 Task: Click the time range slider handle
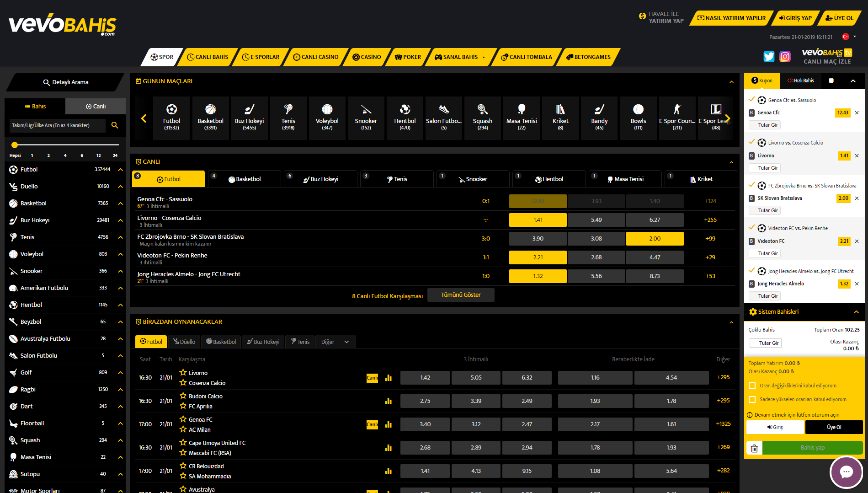click(x=15, y=145)
